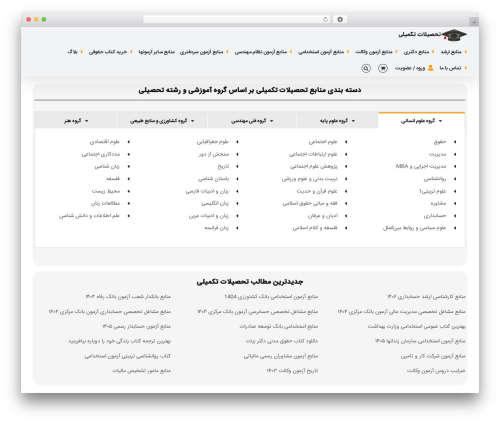The height and width of the screenshot is (423, 500).
Task: Open the علوم قرآن و حدیث link
Action: tap(317, 191)
